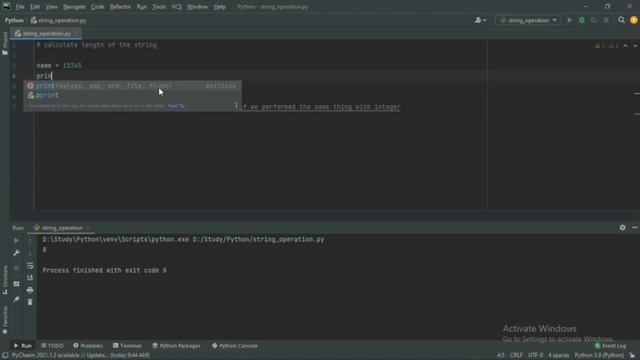Click the stop icon in Run panel

16,268
